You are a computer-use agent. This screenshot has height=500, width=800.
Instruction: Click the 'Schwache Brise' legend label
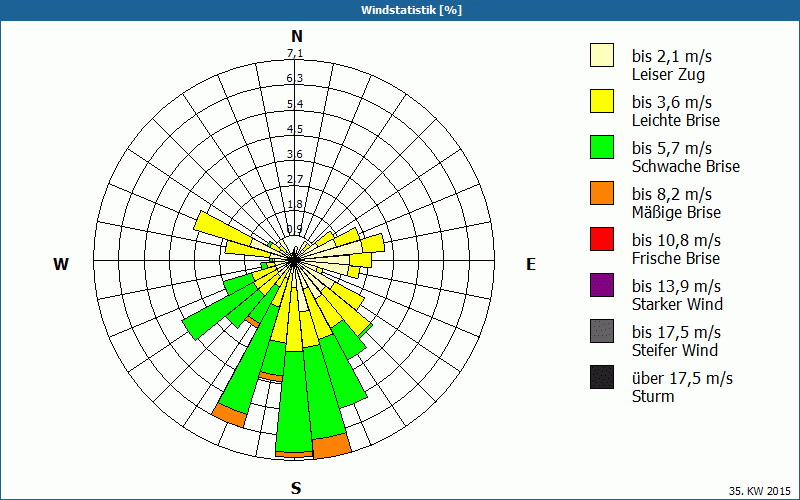tap(686, 166)
